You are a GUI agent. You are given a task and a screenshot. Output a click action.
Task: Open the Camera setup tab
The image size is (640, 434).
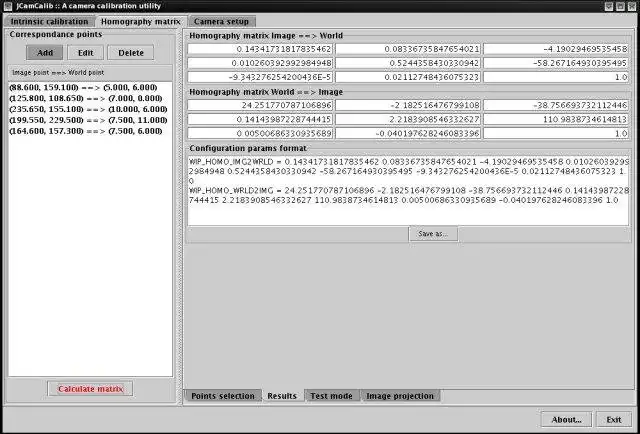(221, 22)
